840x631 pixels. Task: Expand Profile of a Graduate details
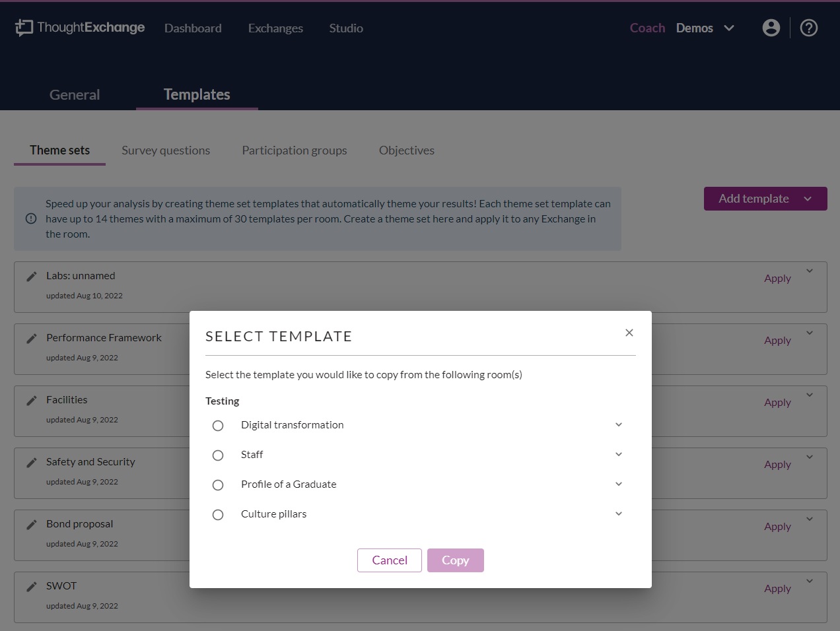point(619,484)
